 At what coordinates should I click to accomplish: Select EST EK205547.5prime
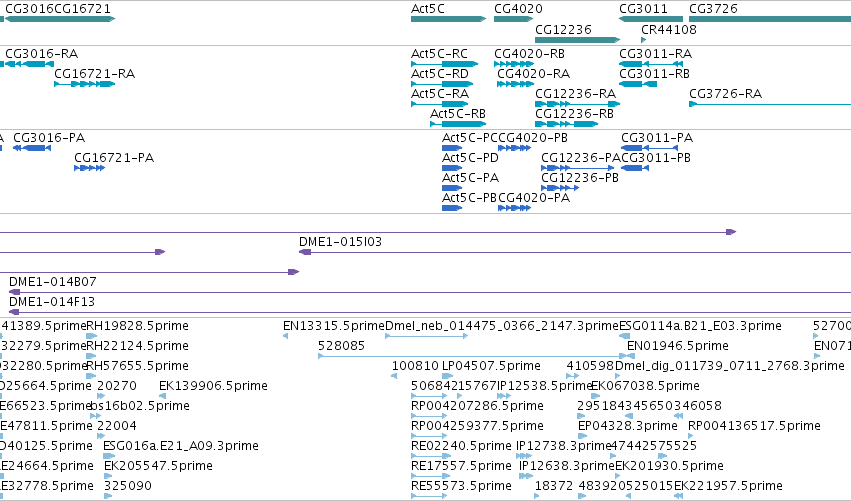point(107,477)
